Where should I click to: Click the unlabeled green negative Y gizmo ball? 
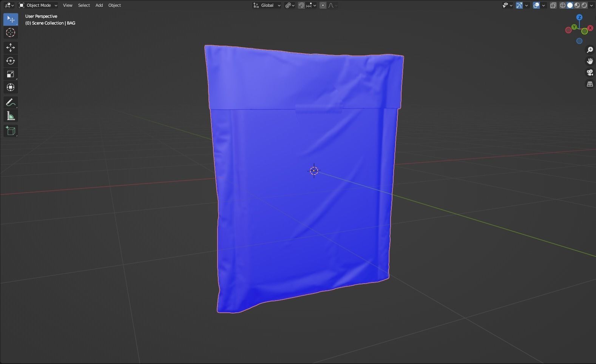[585, 31]
